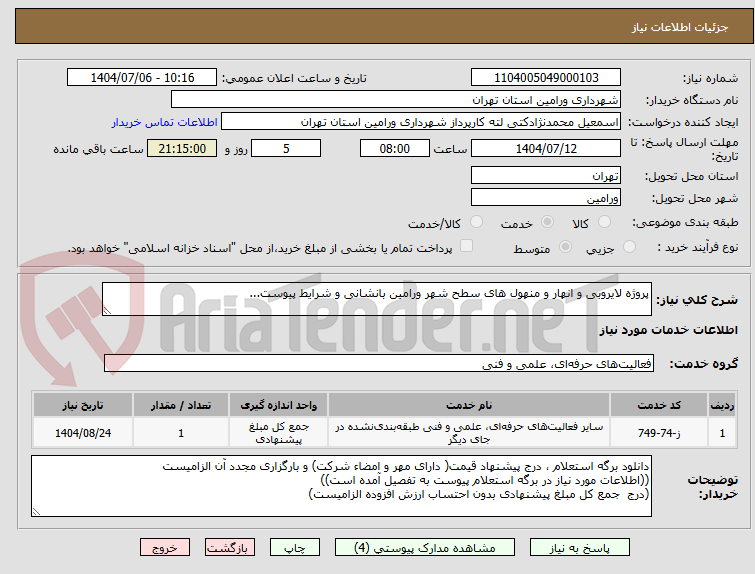The height and width of the screenshot is (574, 755).
Task: Click the unit cell جمع کل مبلغ پیشنهادی
Action: pos(279,433)
